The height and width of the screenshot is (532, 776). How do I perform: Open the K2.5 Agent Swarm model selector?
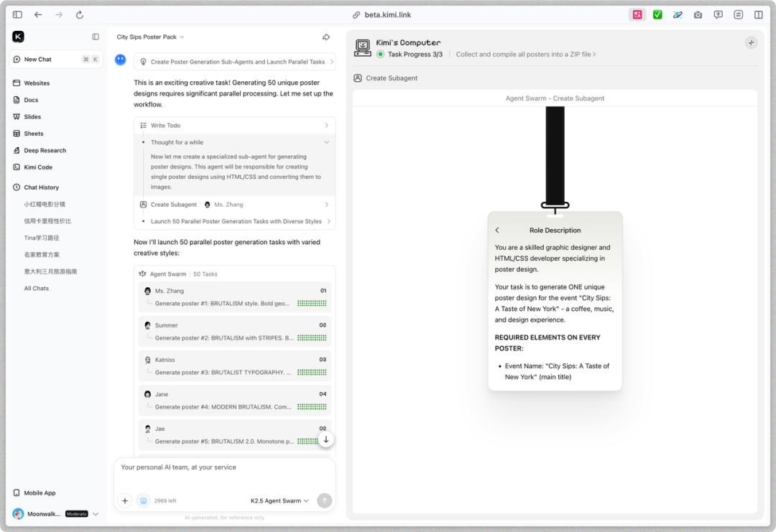click(279, 500)
